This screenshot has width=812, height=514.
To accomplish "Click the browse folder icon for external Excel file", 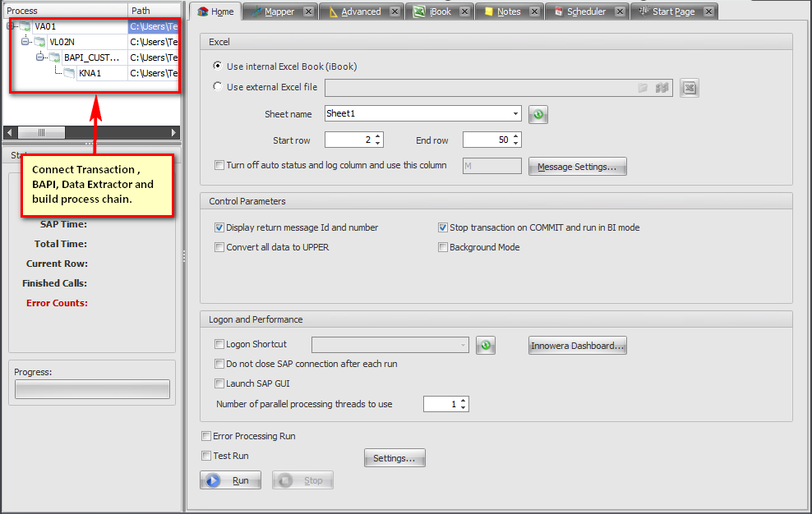I will point(644,88).
